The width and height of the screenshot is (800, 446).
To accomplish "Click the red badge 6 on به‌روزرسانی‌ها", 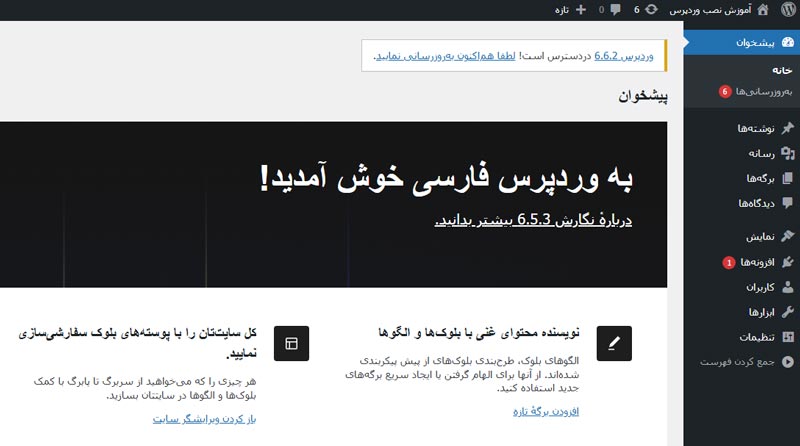I will pos(725,91).
